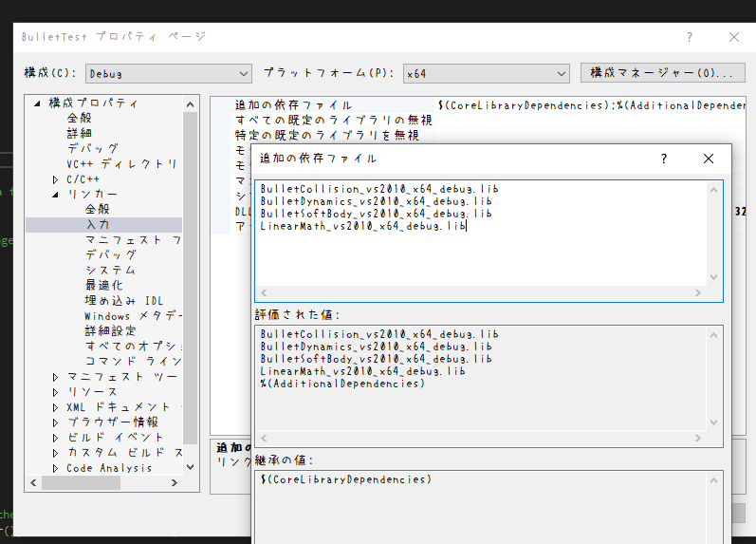Expand the カスタム ビルド ステップ node
This screenshot has height=544, width=756.
coord(55,453)
